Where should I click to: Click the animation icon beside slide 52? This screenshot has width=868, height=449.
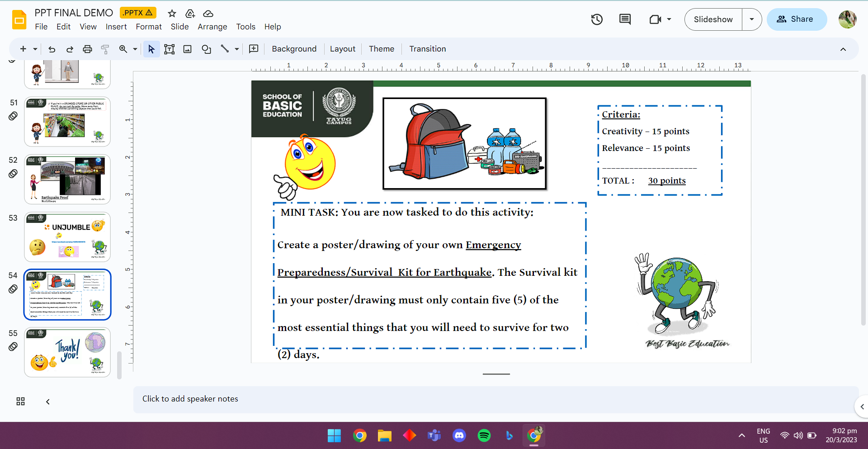13,174
